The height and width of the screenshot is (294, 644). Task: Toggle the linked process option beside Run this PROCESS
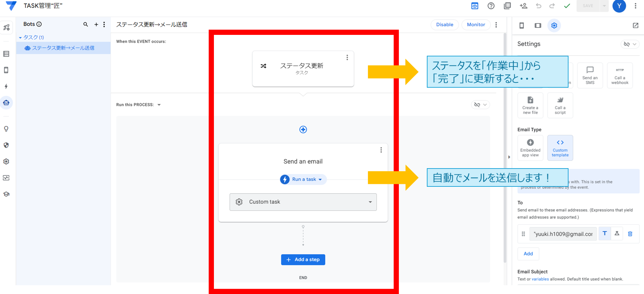[x=480, y=105]
